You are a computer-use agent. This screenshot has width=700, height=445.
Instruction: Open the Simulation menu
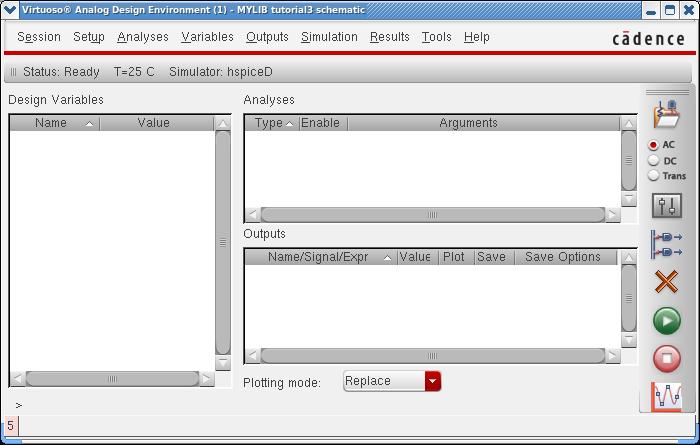click(329, 37)
